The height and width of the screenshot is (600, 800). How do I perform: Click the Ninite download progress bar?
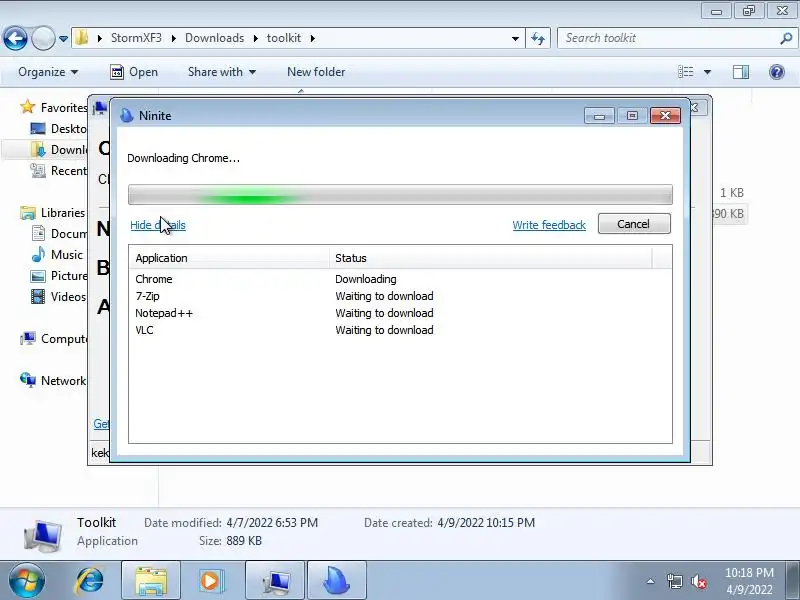pyautogui.click(x=400, y=194)
